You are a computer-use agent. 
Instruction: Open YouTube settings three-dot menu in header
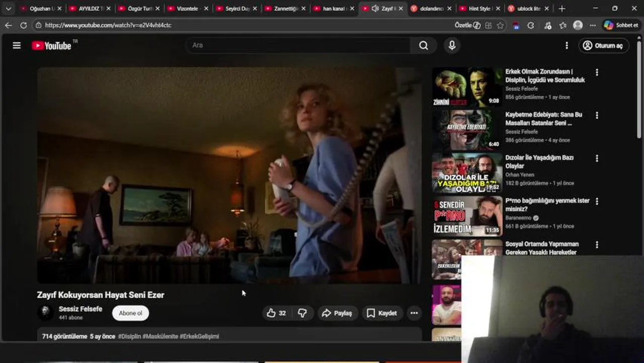coord(566,45)
